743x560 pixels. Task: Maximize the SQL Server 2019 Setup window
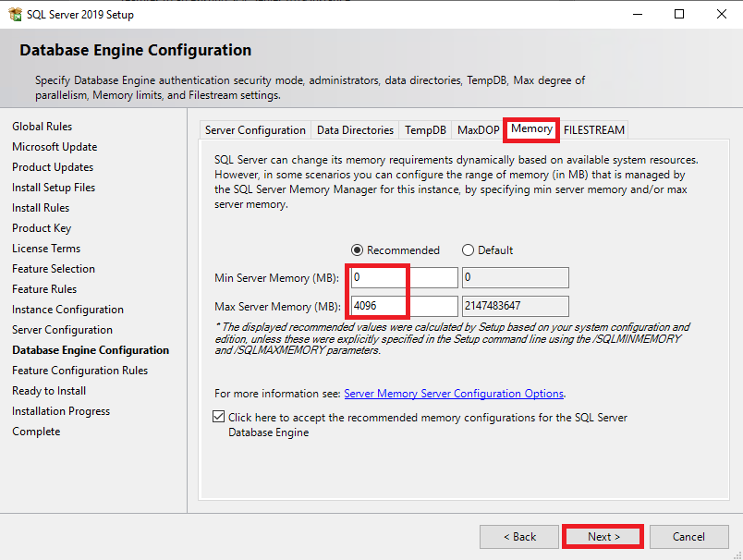679,14
